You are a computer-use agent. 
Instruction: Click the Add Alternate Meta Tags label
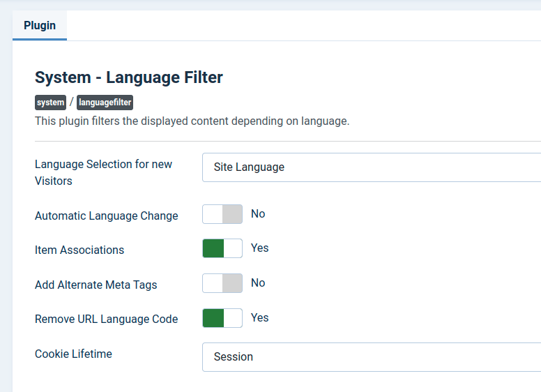coord(96,285)
